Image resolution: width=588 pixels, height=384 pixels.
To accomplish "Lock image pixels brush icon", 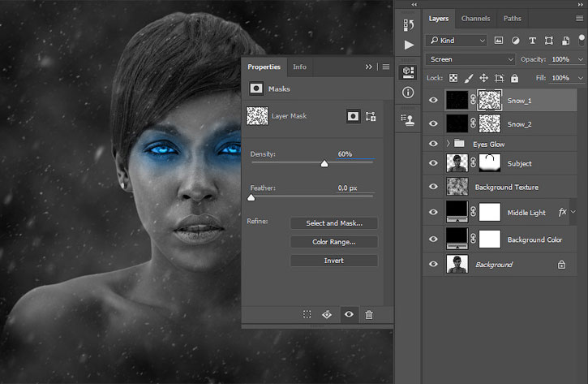I will coord(469,78).
